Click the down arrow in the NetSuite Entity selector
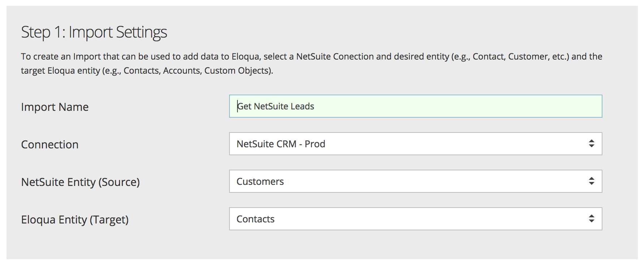This screenshot has height=265, width=644. coord(592,183)
